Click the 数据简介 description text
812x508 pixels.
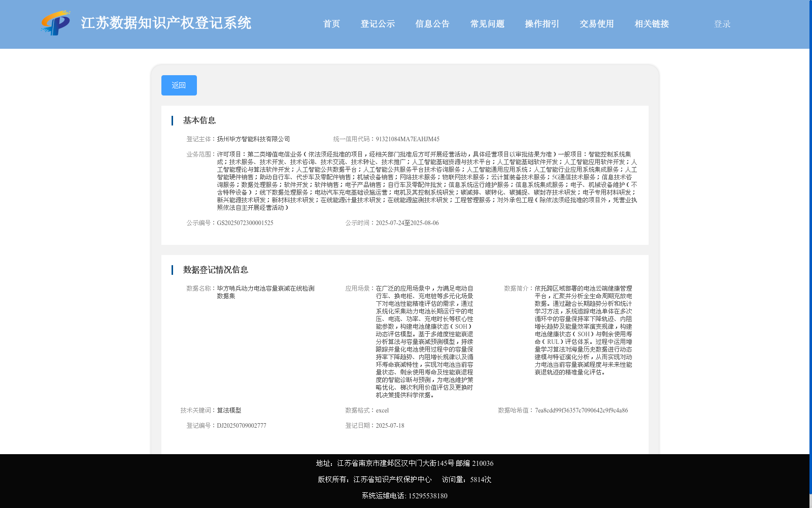(x=584, y=330)
